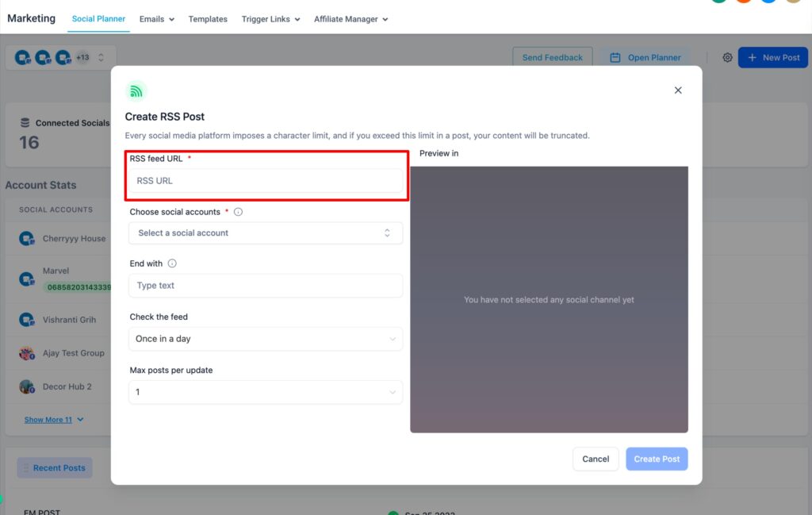This screenshot has width=812, height=515.
Task: Click Decor Hub 2 avatar
Action: point(26,386)
